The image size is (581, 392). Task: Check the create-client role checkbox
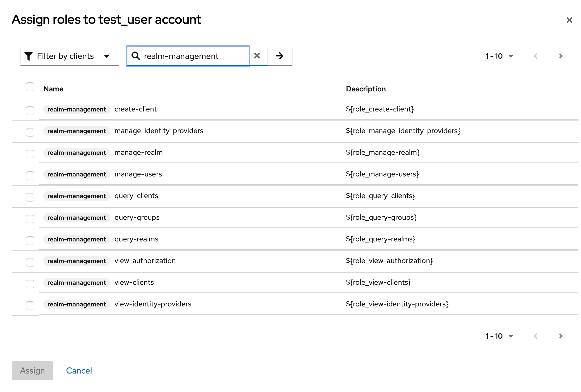click(30, 110)
